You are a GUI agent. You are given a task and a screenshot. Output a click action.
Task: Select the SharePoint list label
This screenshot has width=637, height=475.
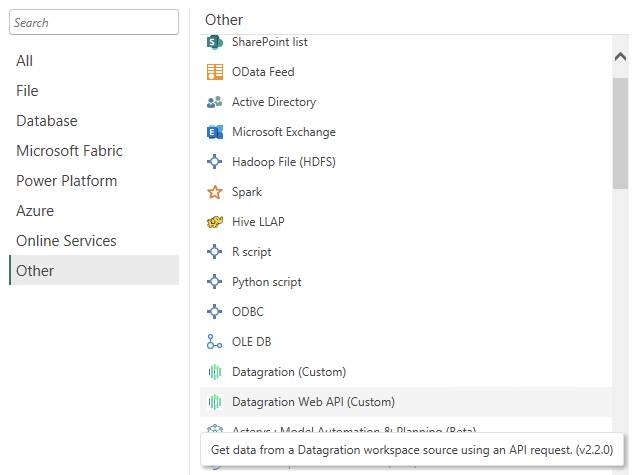coord(269,42)
